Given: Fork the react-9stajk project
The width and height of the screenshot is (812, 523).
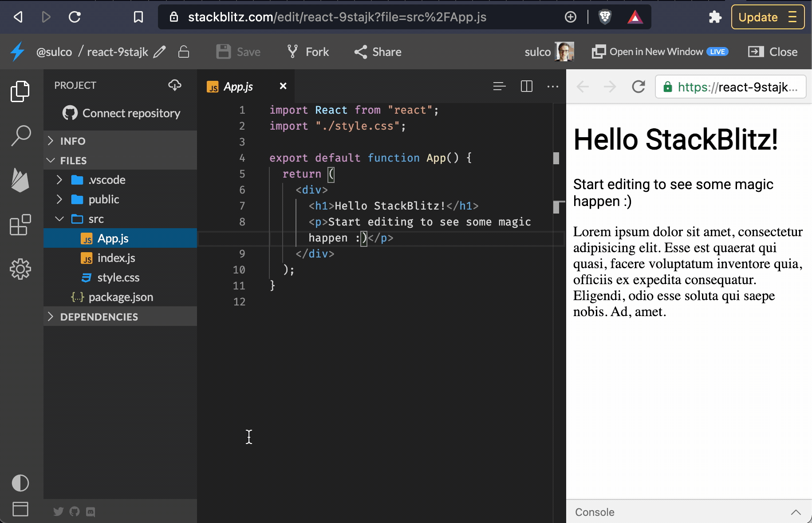Looking at the screenshot, I should tap(307, 52).
